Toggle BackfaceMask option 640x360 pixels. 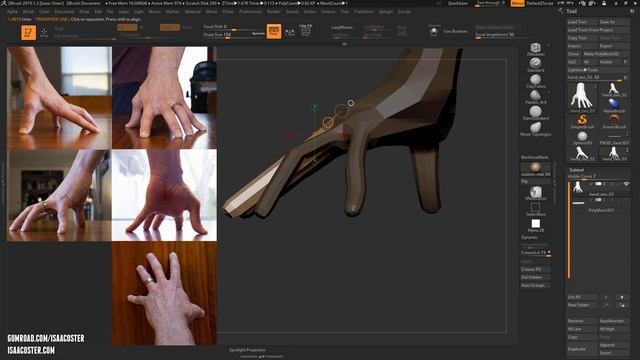[x=535, y=157]
